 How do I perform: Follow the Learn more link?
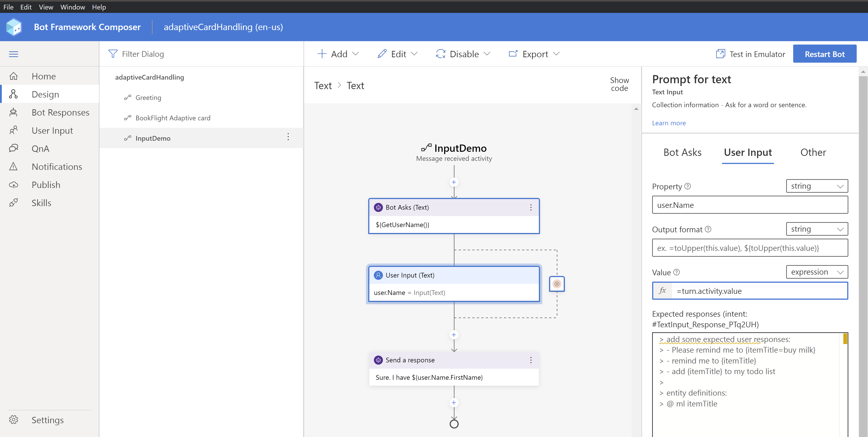(x=669, y=123)
